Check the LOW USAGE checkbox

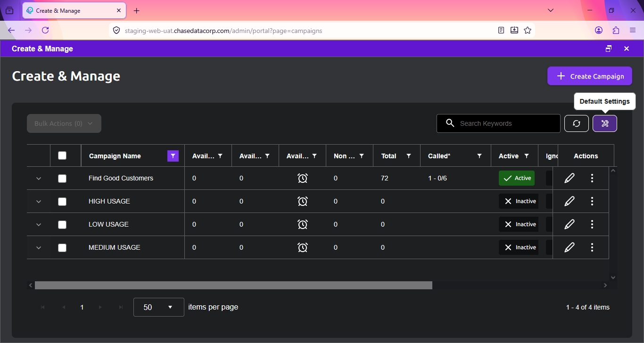tap(62, 225)
